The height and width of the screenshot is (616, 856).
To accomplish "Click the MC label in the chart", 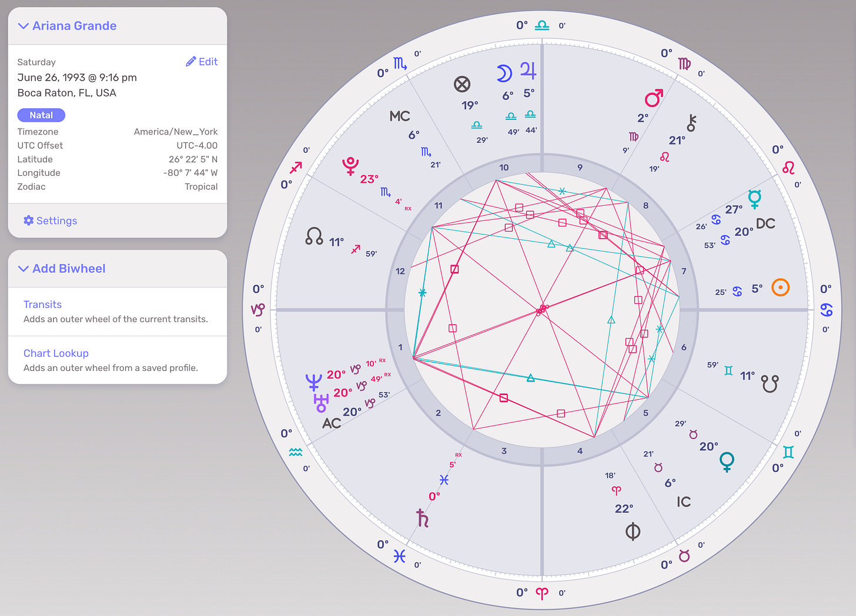I will [400, 116].
